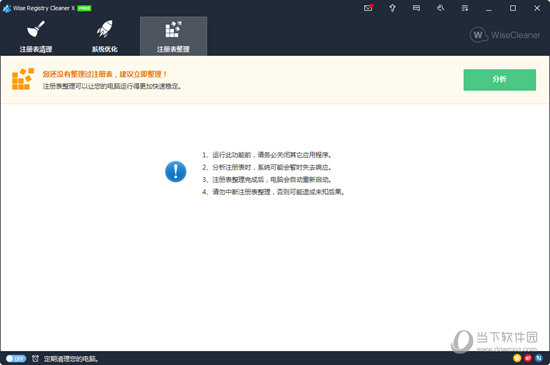Open the feedback message icon in title bar
The width and height of the screenshot is (550, 365).
point(416,8)
